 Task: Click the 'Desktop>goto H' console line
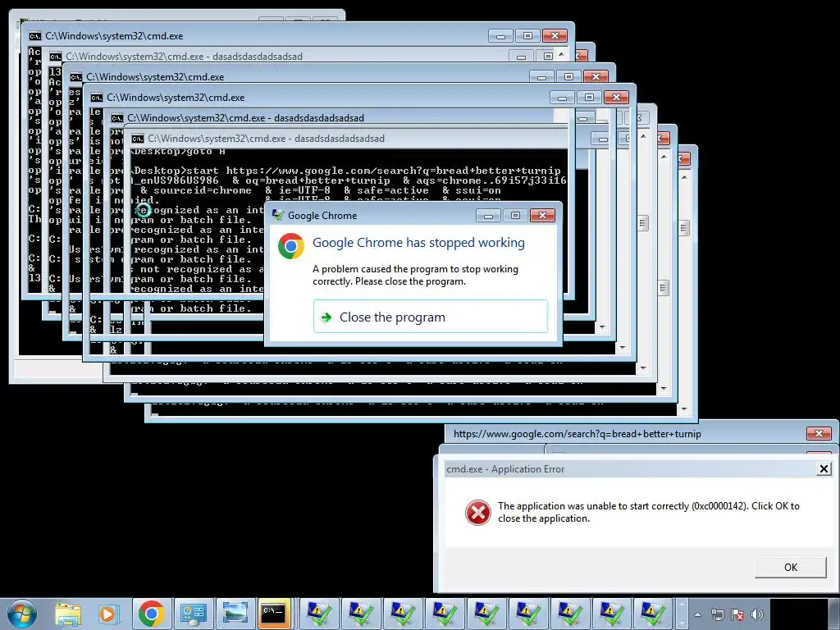coord(180,152)
